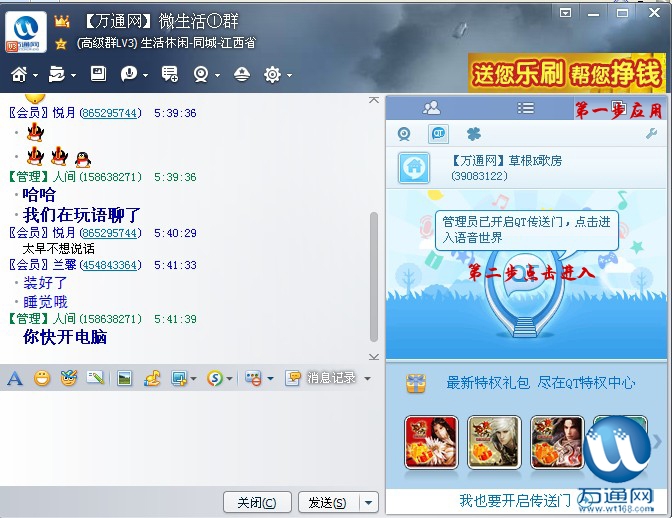Open the second white-haired character game thumbnail
This screenshot has width=672, height=518.
click(x=494, y=442)
